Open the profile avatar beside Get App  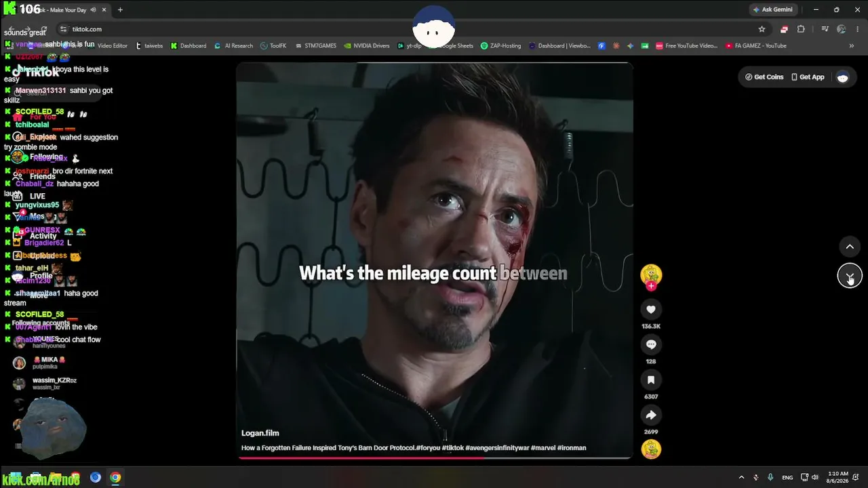point(843,77)
